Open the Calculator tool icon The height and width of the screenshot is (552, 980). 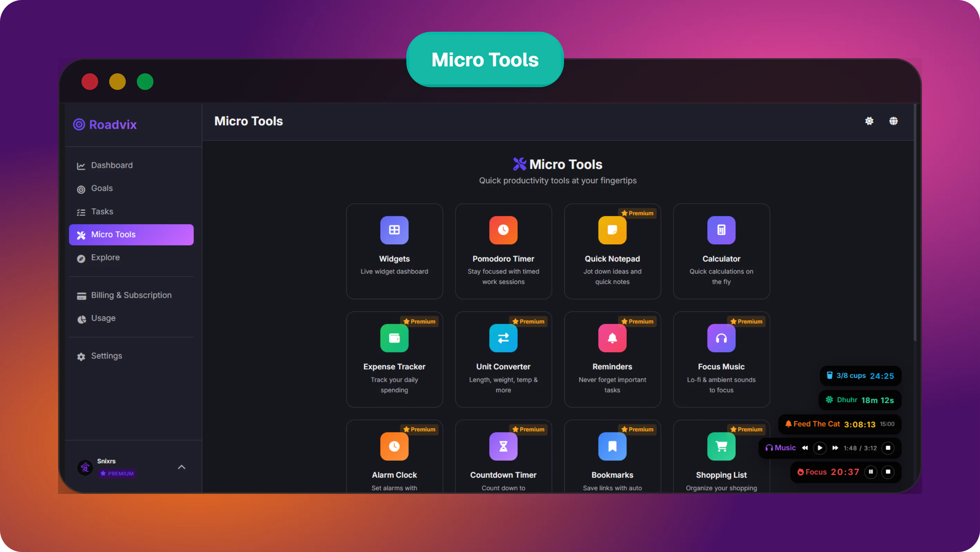721,230
